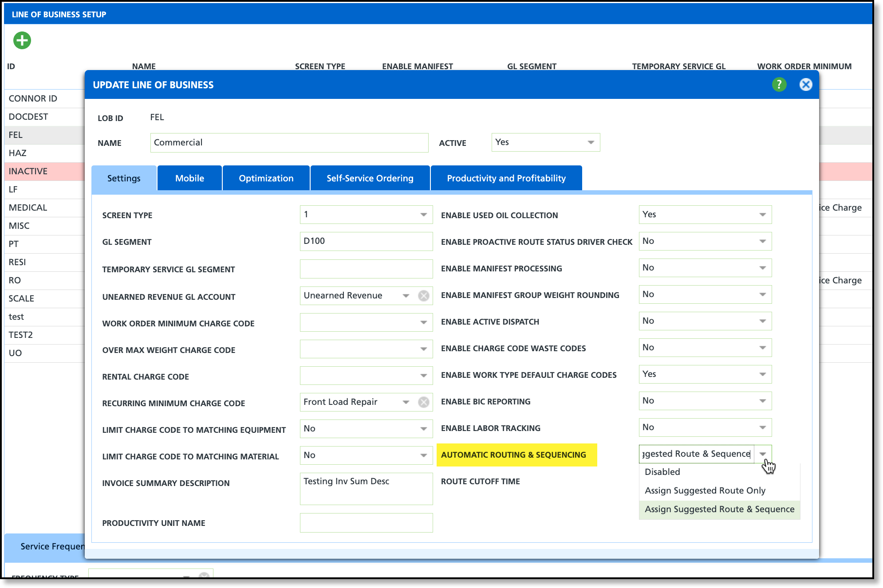The width and height of the screenshot is (883, 588).
Task: Select the MEDICAL row in list
Action: point(28,208)
